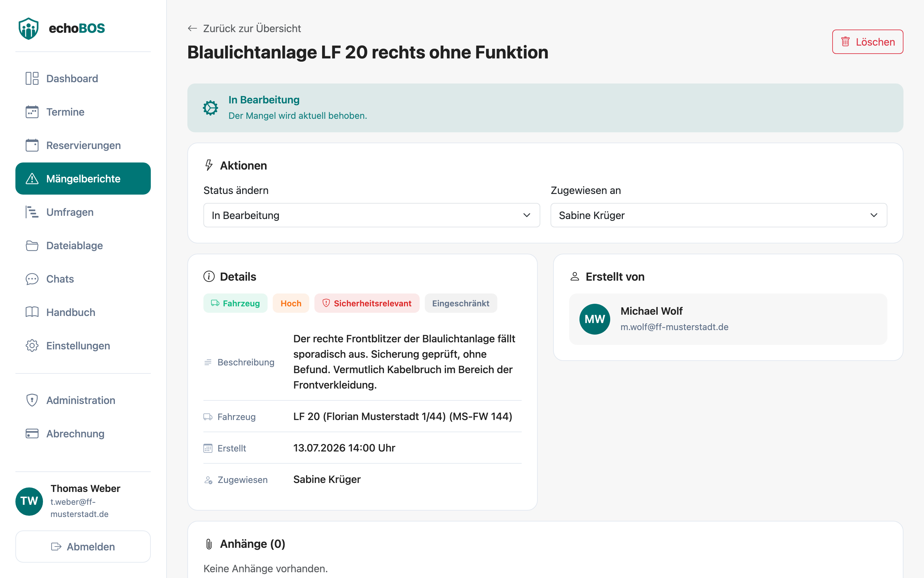Click the back arrow icon
This screenshot has height=578, width=924.
(x=193, y=28)
